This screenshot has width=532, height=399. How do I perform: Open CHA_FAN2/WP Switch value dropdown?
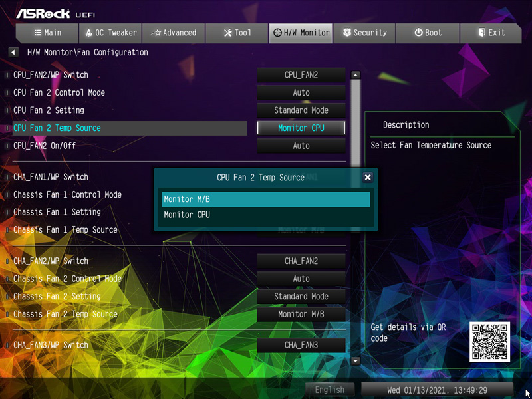[x=301, y=261]
